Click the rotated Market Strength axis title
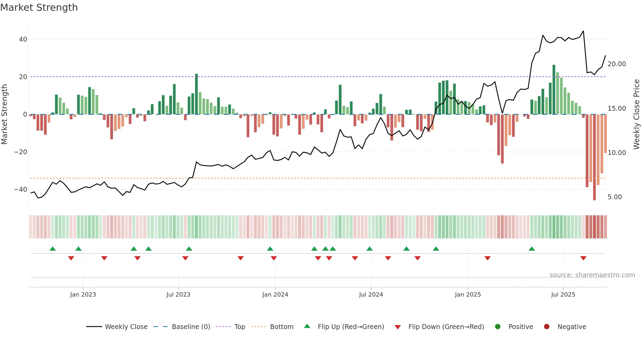Image resolution: width=644 pixels, height=362 pixels. [5, 114]
